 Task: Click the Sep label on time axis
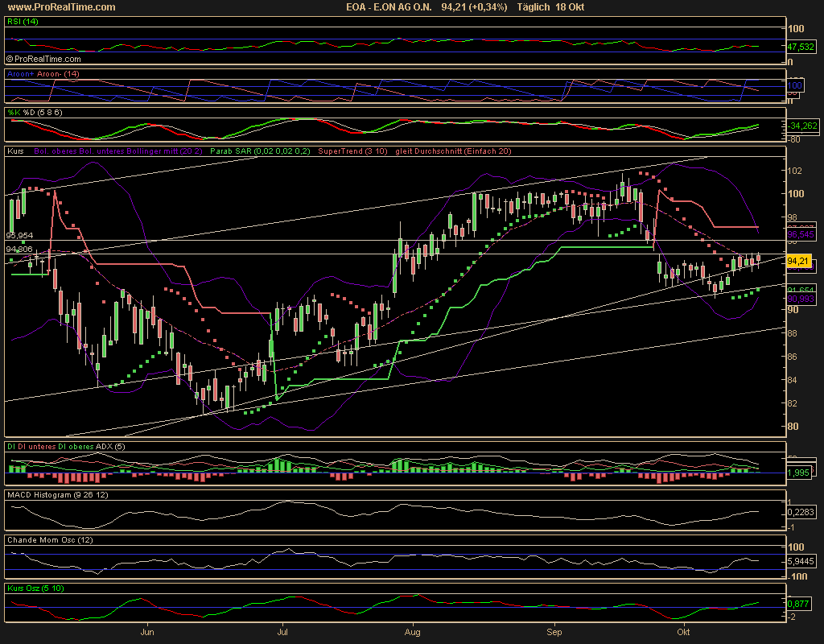tap(554, 633)
